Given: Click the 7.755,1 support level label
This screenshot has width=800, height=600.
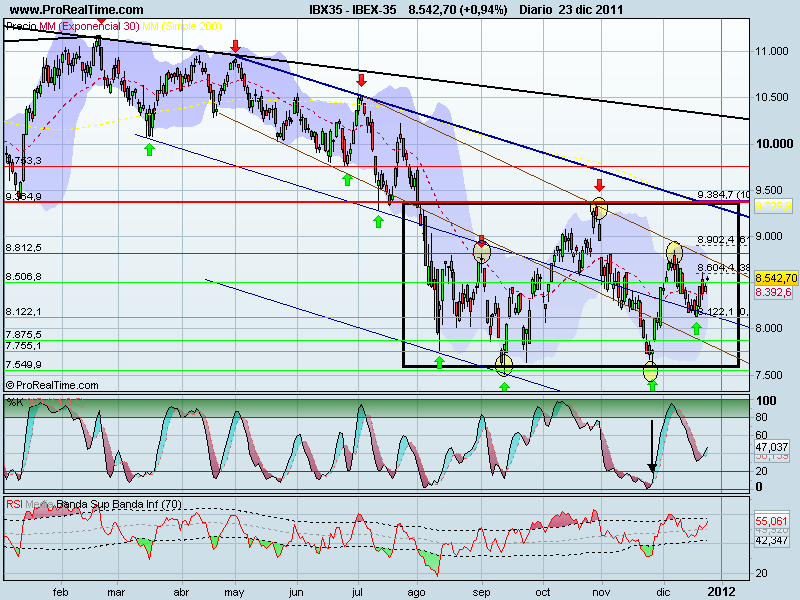Looking at the screenshot, I should [23, 345].
